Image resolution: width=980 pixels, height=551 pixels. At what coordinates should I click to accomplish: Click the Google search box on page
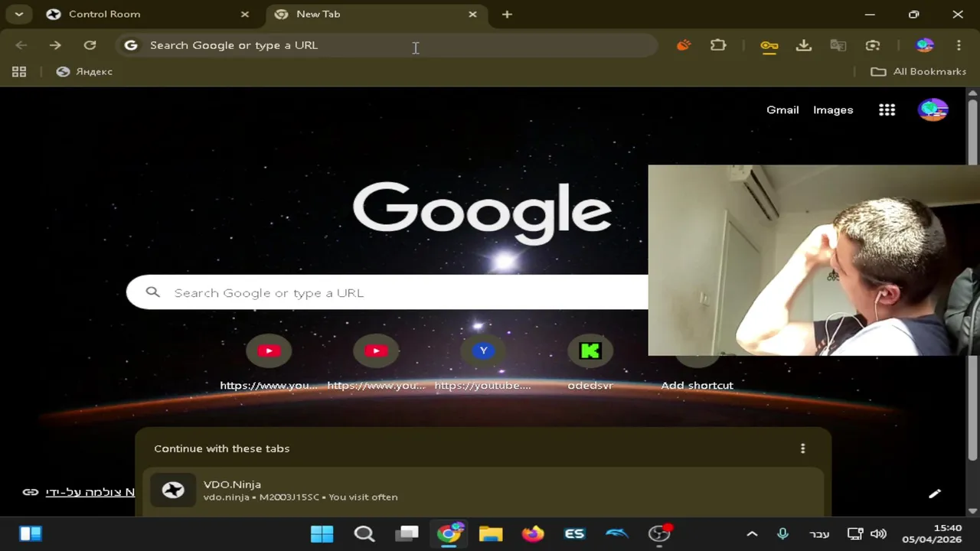387,292
